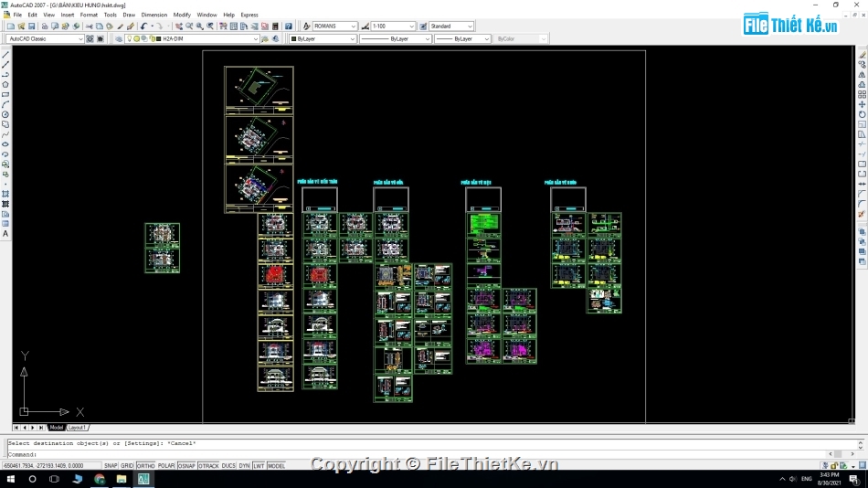Select the Rectangle draw tool
868x488 pixels.
pyautogui.click(x=5, y=95)
